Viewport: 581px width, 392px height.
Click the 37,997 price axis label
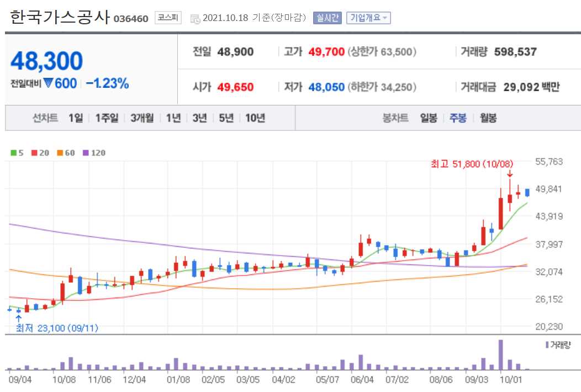549,244
